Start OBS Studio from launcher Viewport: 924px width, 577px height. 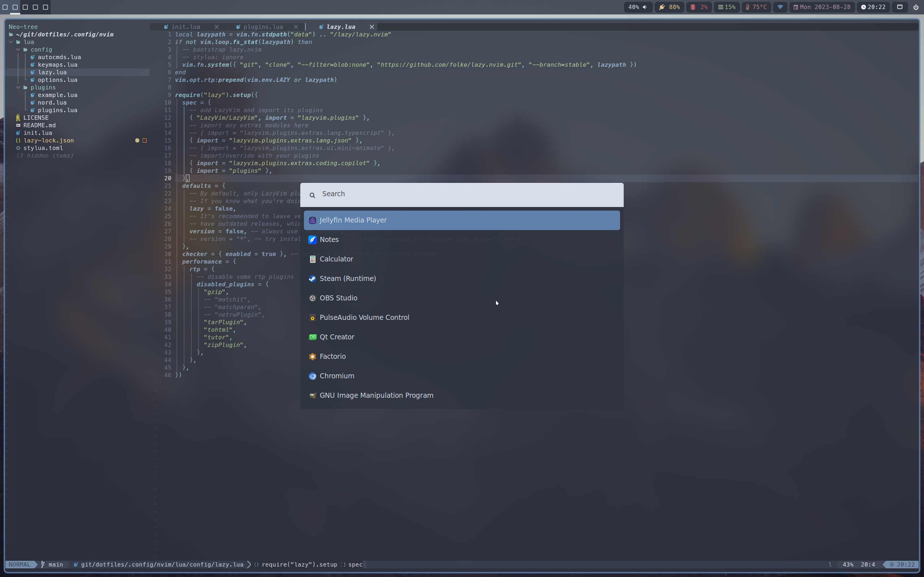click(x=338, y=298)
